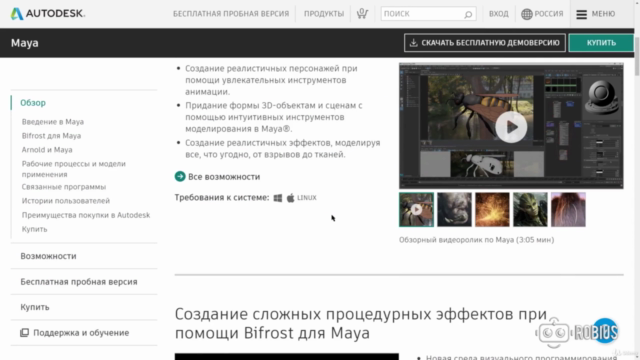Open ПРОДУКТЫ in top navigation
Image resolution: width=640 pixels, height=360 pixels.
(324, 14)
